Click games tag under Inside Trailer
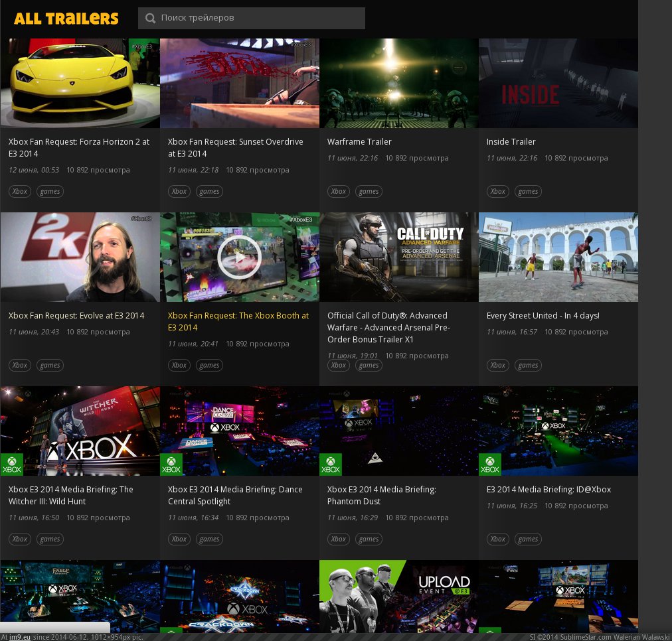 (x=528, y=191)
